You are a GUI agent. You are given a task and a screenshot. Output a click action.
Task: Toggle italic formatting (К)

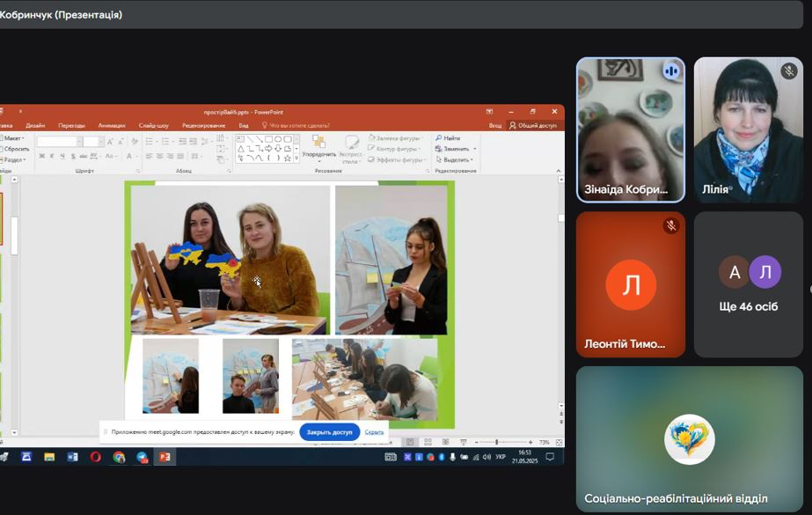click(52, 156)
